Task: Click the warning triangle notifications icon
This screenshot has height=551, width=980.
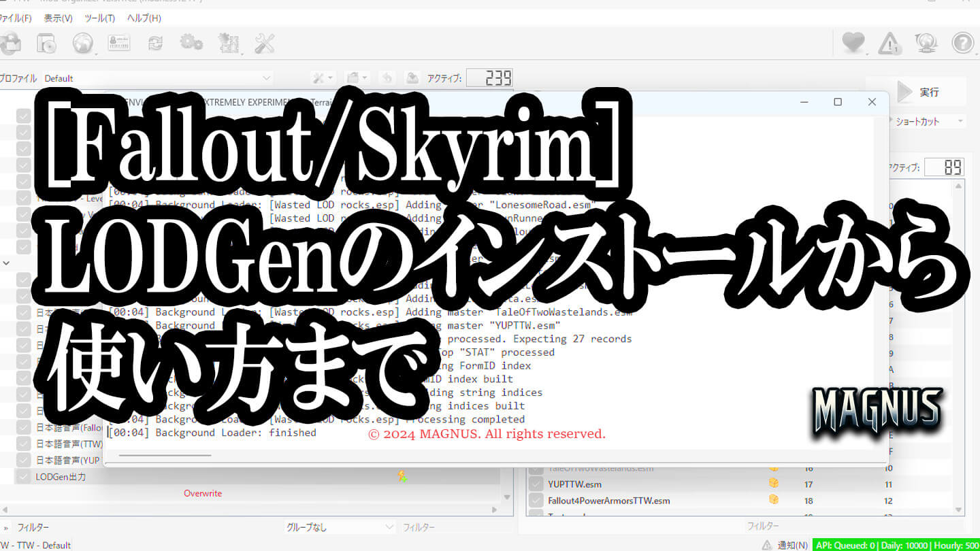Action: tap(889, 44)
